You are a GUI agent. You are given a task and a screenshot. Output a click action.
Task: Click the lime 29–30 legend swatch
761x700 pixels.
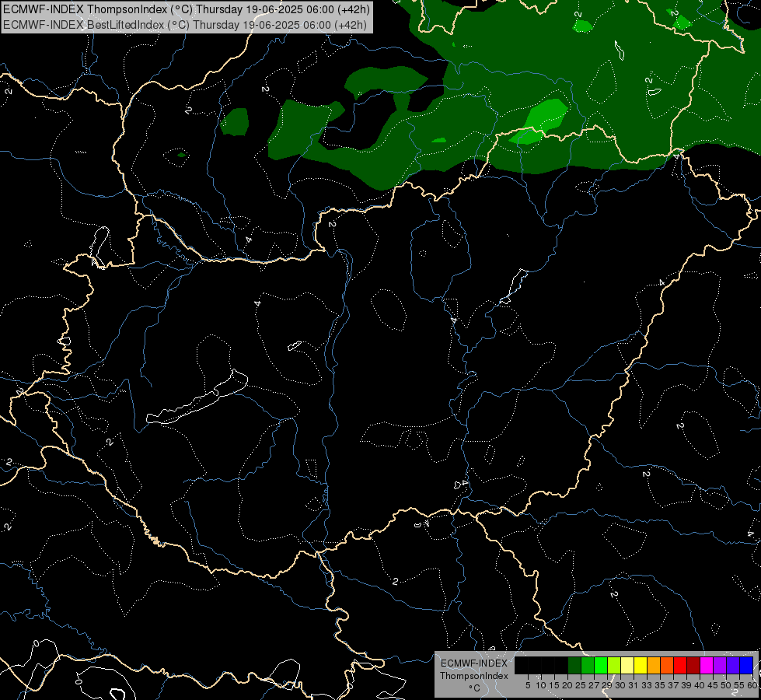coord(614,665)
